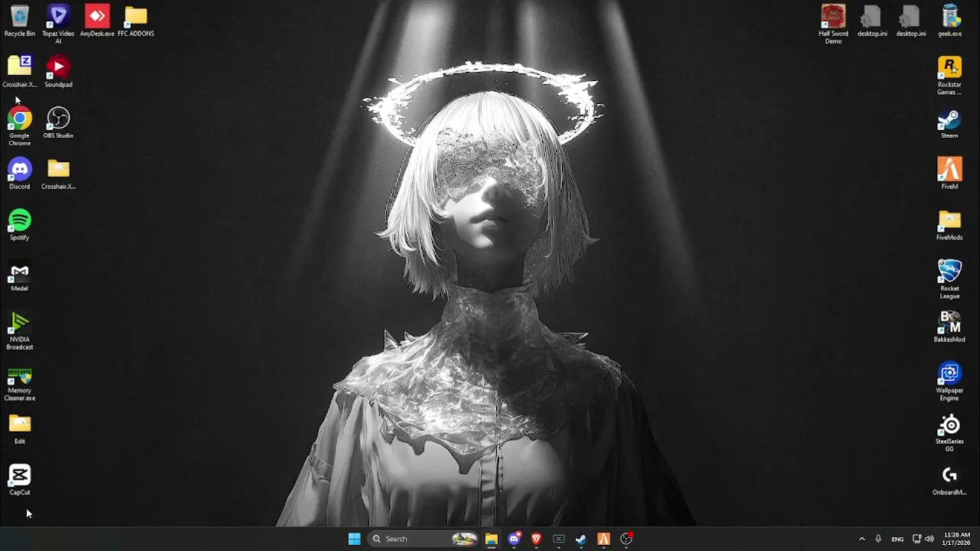Viewport: 980px width, 551px height.
Task: Open the network status tray icon
Action: click(x=917, y=539)
